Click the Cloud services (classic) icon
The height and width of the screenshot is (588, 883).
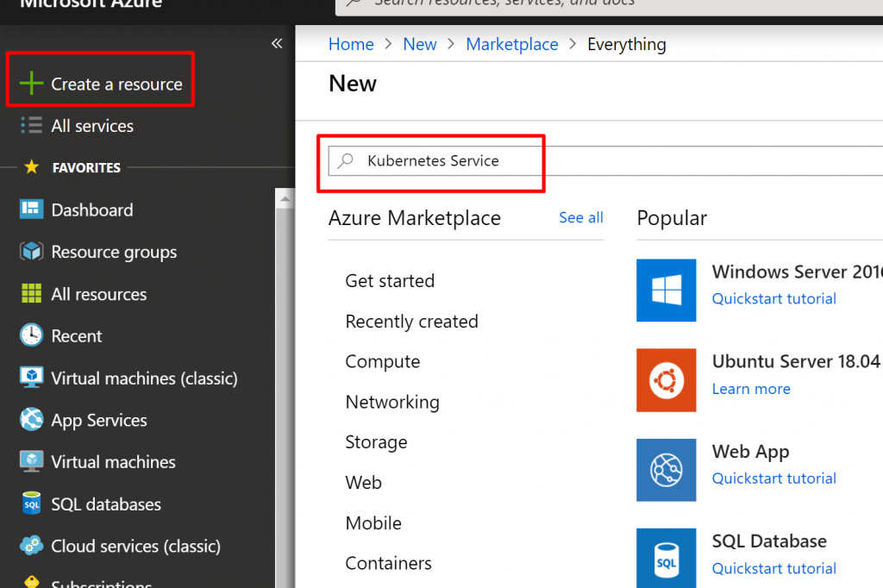31,545
